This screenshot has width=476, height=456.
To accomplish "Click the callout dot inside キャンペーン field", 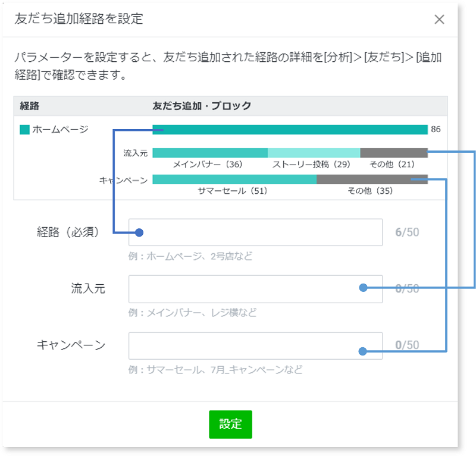I will pyautogui.click(x=362, y=351).
